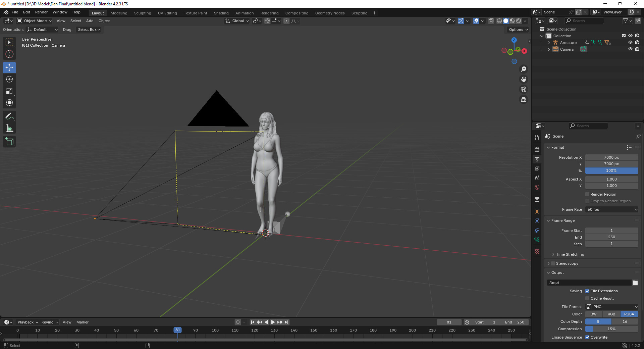Select the Transform tool
Viewport: 644px width, 349px height.
point(9,103)
